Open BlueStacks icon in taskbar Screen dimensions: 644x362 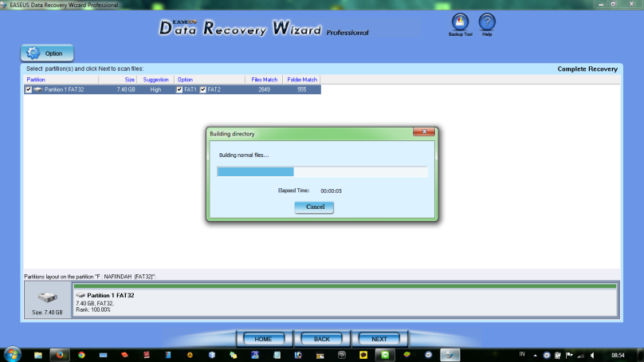point(406,355)
